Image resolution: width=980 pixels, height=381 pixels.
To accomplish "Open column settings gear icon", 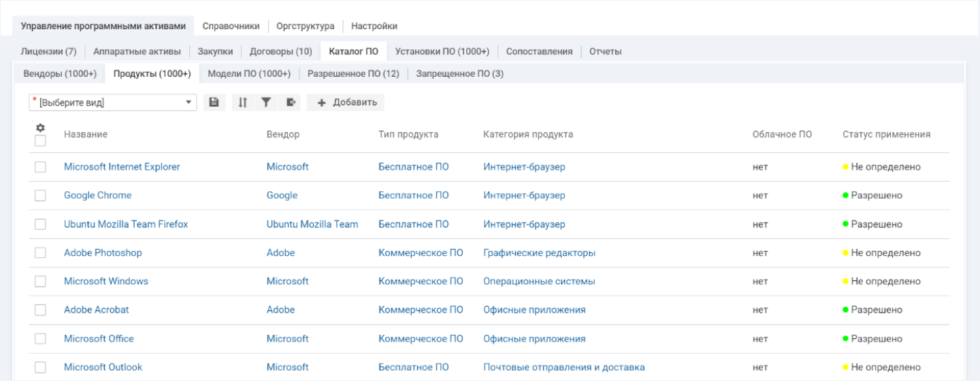I will tap(40, 128).
